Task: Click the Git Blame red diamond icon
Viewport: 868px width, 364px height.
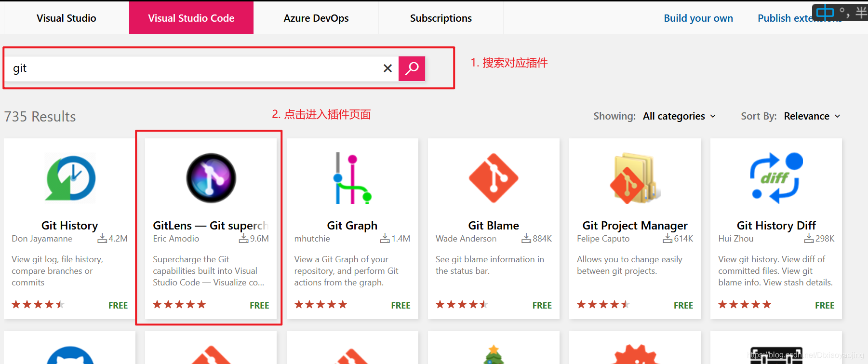Action: (x=494, y=178)
